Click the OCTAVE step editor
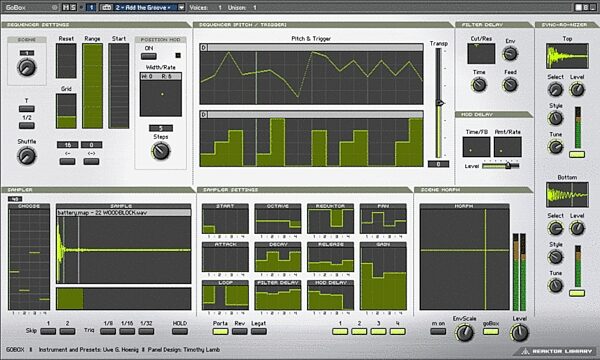Viewport: 600px width, 360px height. coord(278,221)
